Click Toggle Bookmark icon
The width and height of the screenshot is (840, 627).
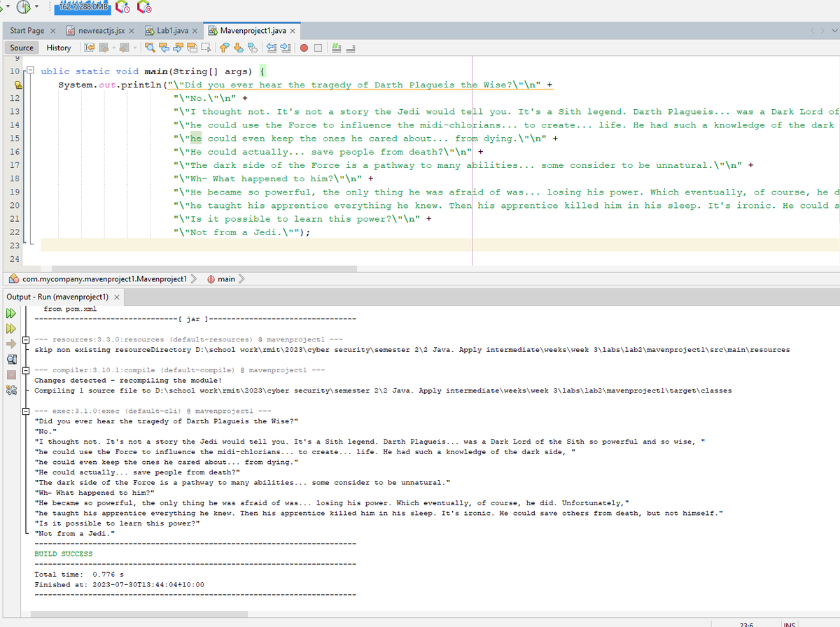pos(252,48)
